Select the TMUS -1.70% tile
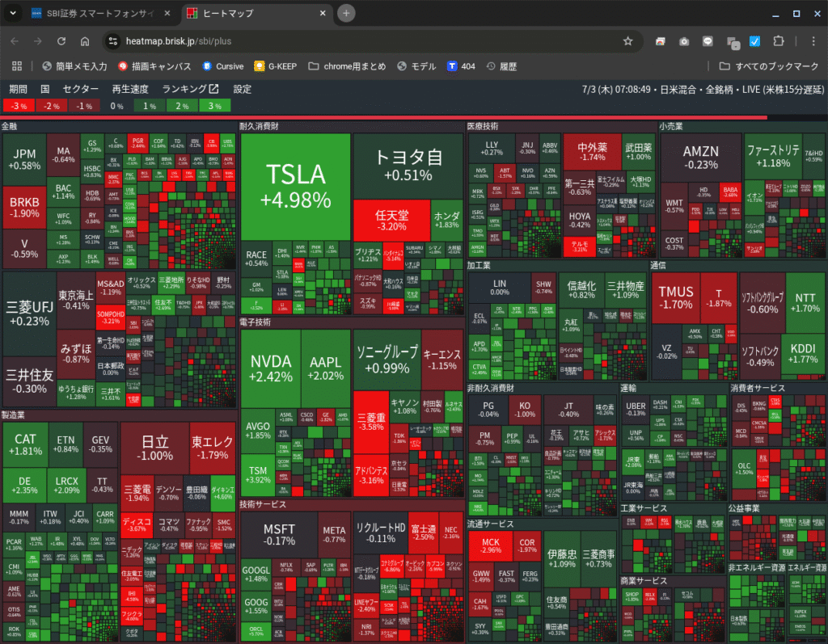The width and height of the screenshot is (828, 644). (x=676, y=297)
